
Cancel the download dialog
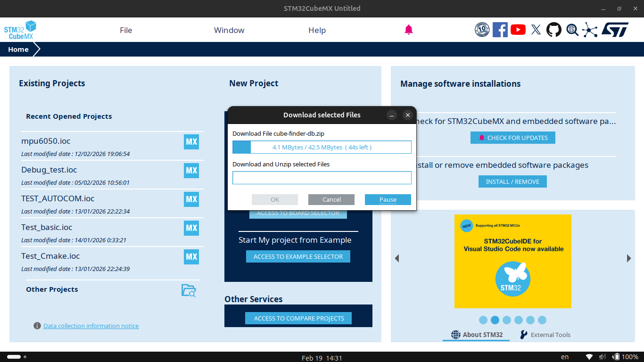pyautogui.click(x=331, y=199)
